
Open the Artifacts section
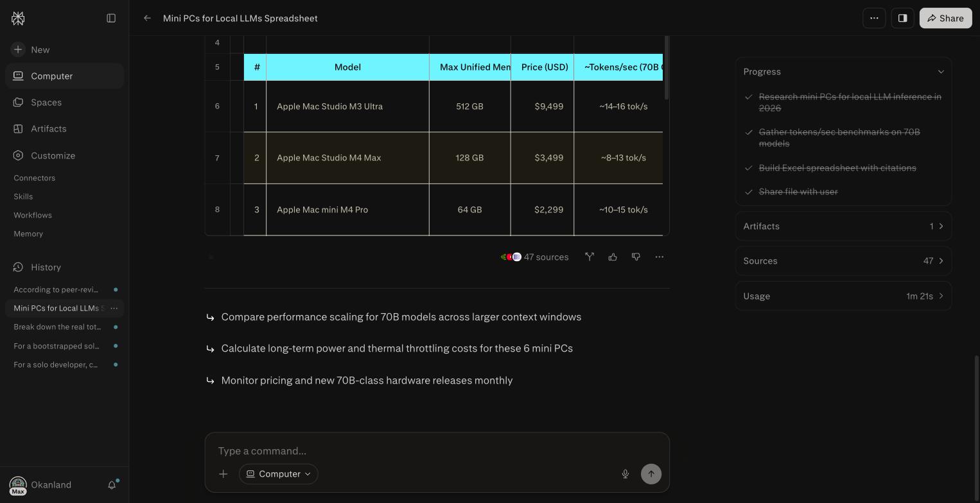[x=64, y=128]
